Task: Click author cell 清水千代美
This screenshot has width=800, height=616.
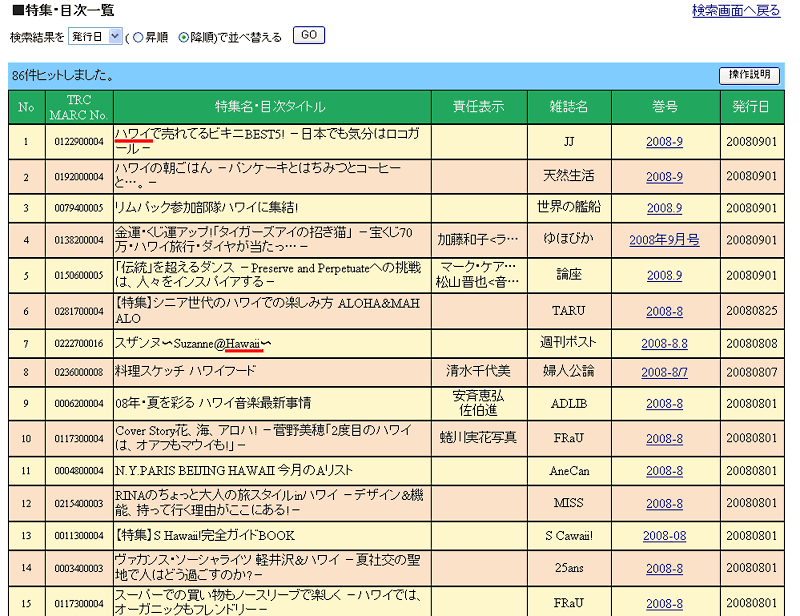Action: (478, 371)
